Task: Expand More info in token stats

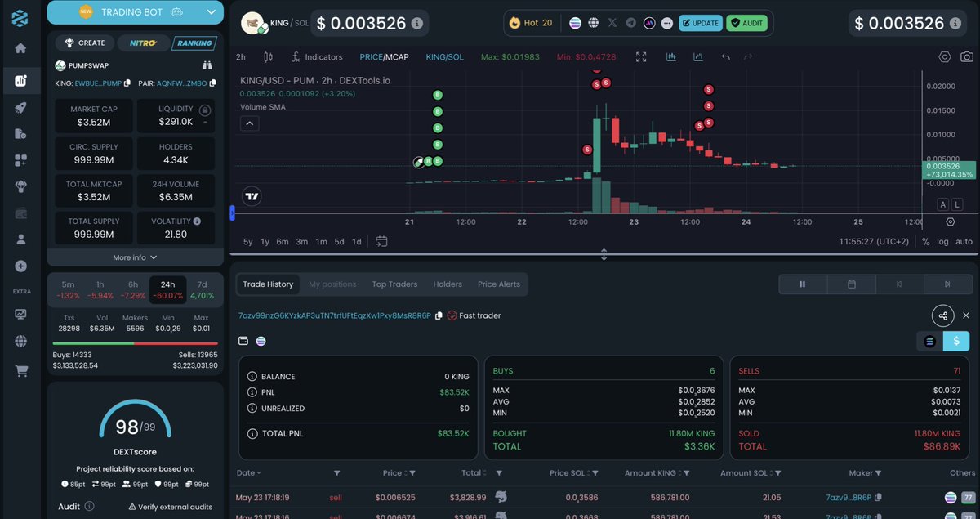Action: coord(135,257)
